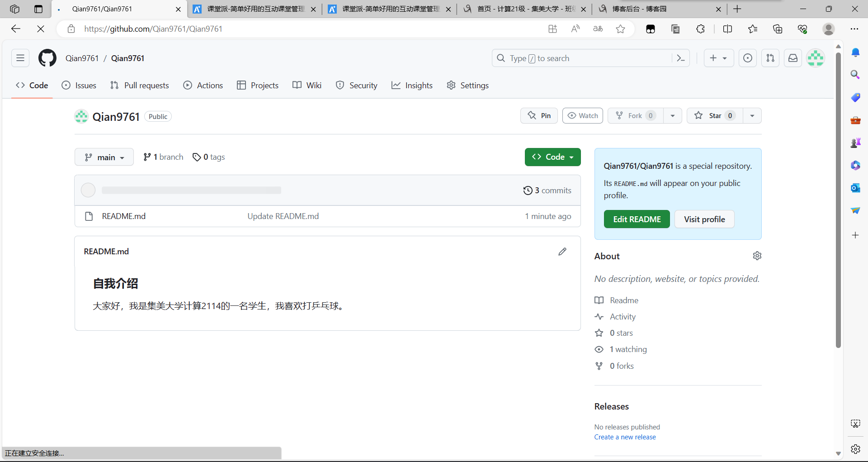Click Create a new release link
This screenshot has height=462, width=868.
point(625,437)
